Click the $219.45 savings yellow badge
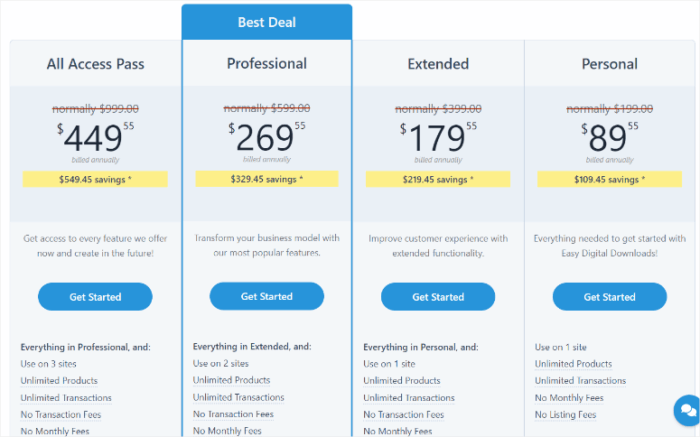Image resolution: width=700 pixels, height=437 pixels. [438, 179]
